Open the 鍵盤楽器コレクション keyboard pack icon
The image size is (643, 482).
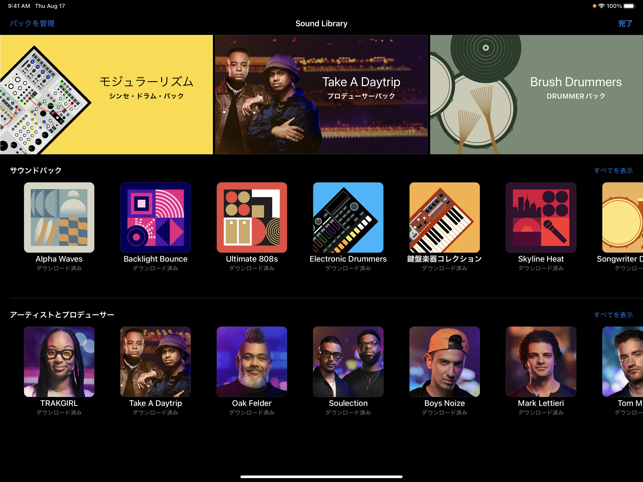pos(444,217)
